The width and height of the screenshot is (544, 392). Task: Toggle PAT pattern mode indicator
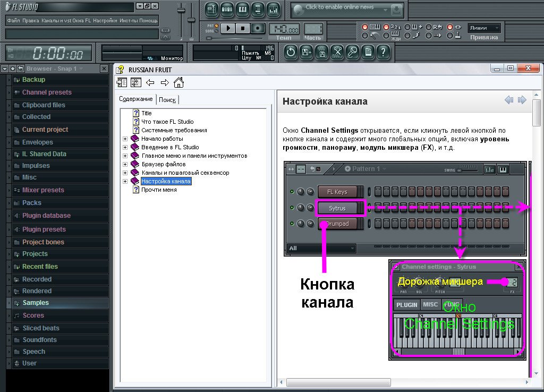click(x=217, y=25)
